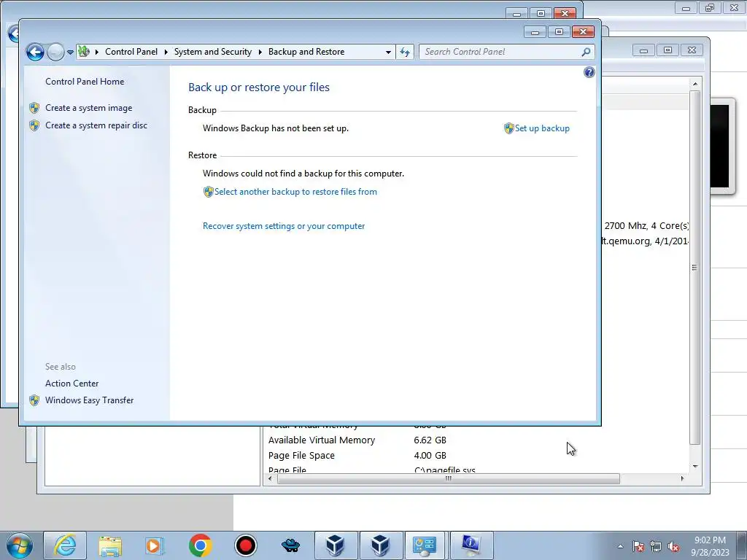Click Create a system image link
Screen dimensions: 747x560
click(88, 108)
